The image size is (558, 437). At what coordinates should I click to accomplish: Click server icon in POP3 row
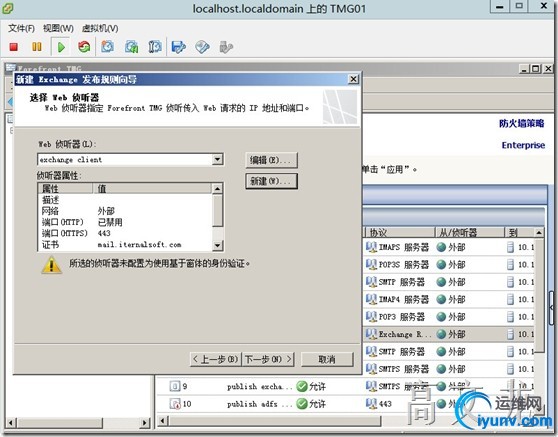point(510,317)
